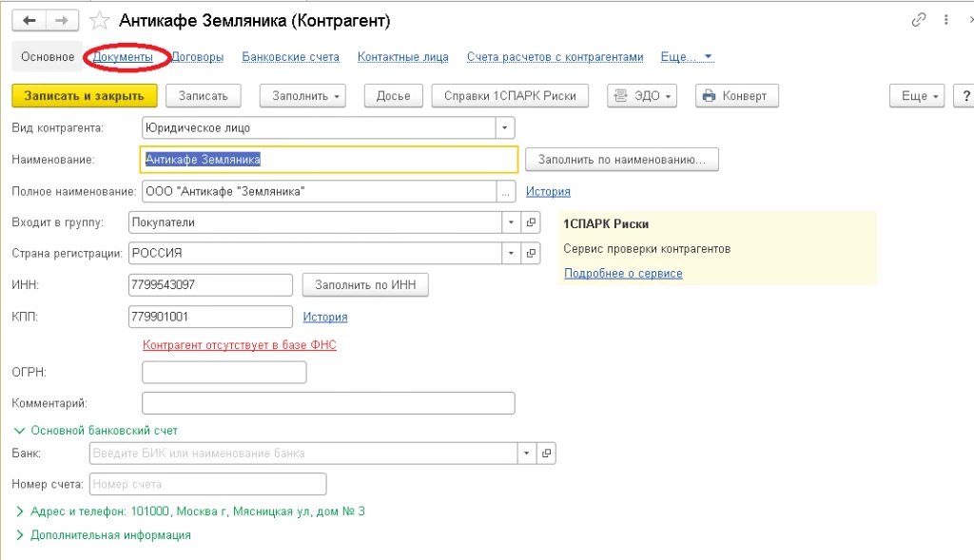Open the Подробнее о сервисе link
This screenshot has height=560, width=974.
[x=623, y=274]
